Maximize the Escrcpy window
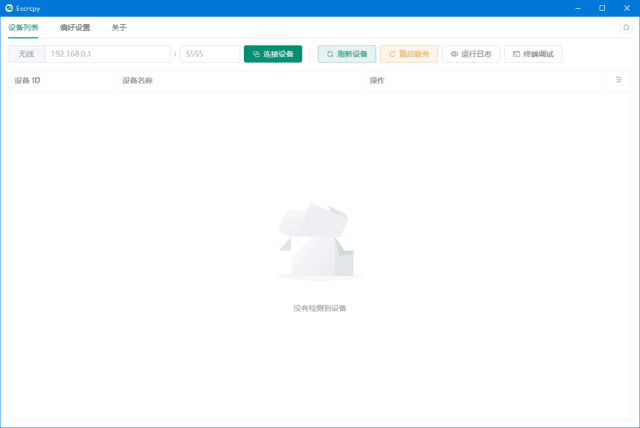Image resolution: width=640 pixels, height=428 pixels. 601,8
